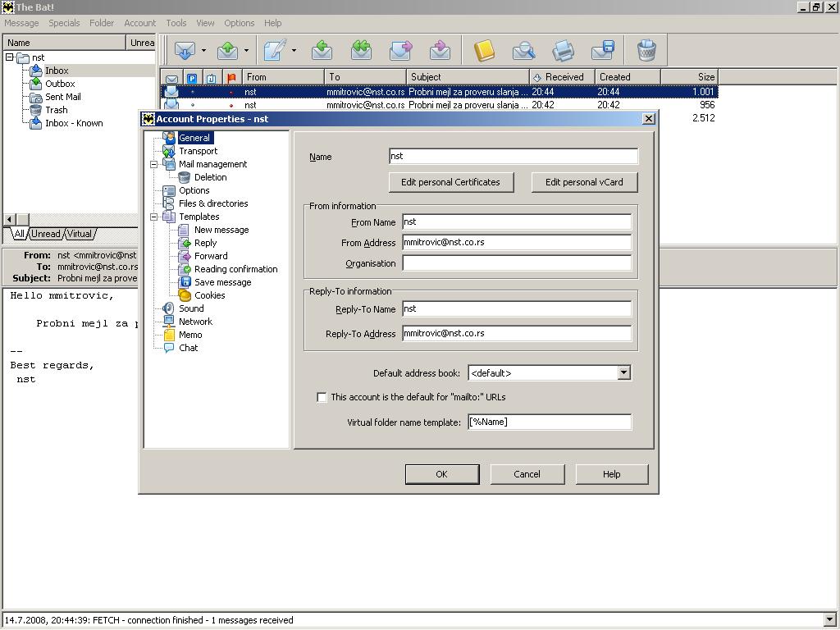Select the Trash folder in the folder tree
840x630 pixels.
(57, 110)
